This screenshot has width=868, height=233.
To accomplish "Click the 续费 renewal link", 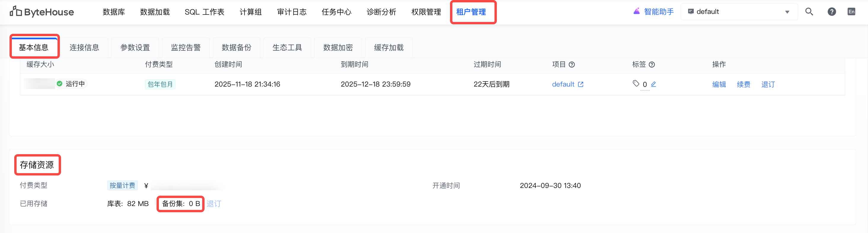I will tap(743, 84).
